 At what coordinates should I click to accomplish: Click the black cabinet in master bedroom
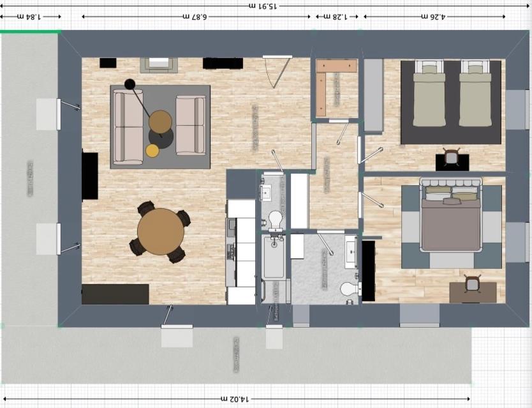pyautogui.click(x=369, y=271)
